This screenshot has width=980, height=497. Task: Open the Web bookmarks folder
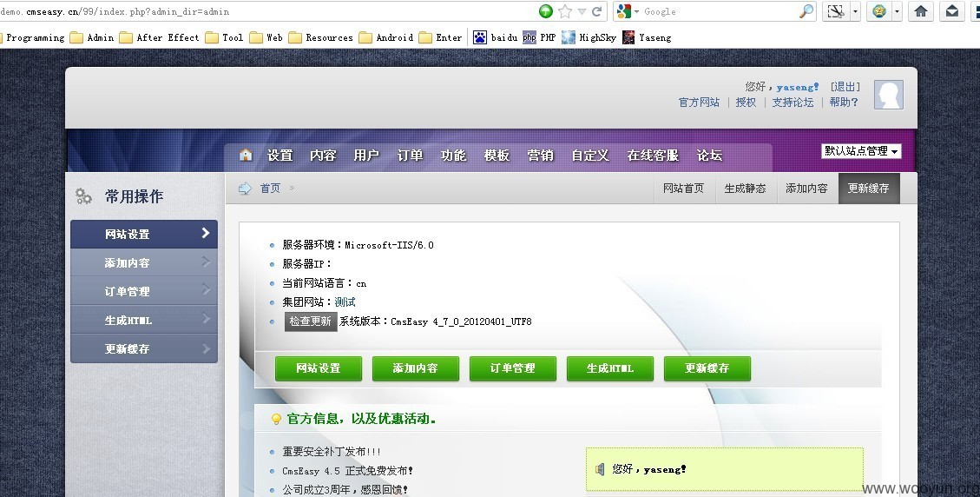(266, 37)
